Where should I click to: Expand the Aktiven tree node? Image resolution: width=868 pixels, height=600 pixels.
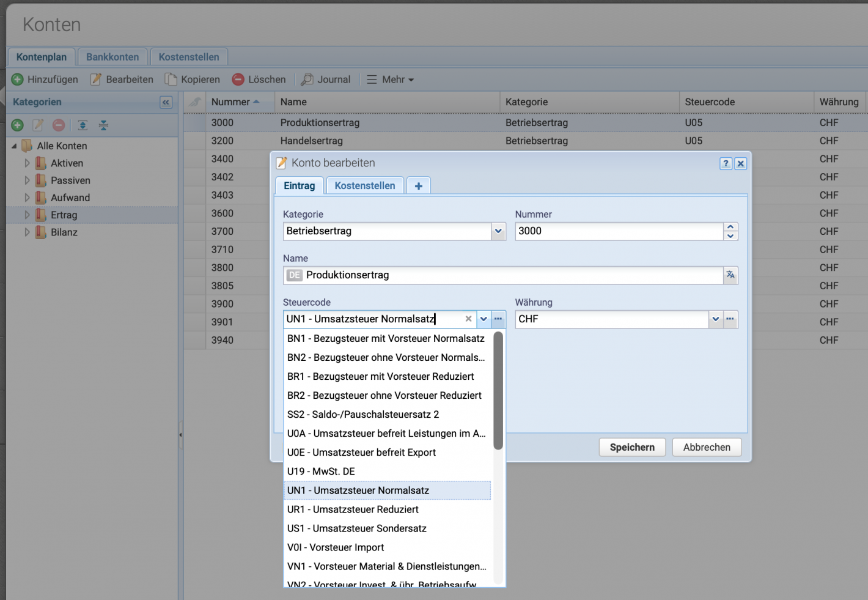[27, 163]
